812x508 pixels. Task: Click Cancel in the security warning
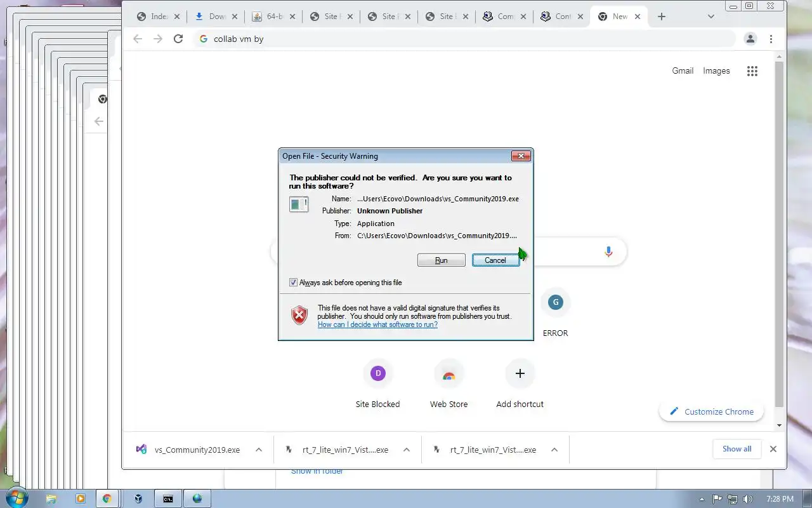pos(495,260)
